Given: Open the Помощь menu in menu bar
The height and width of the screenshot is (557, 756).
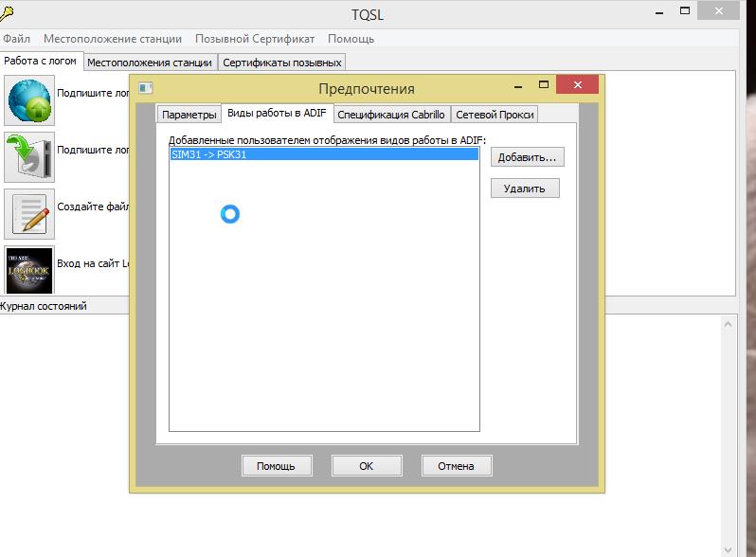Looking at the screenshot, I should click(351, 39).
